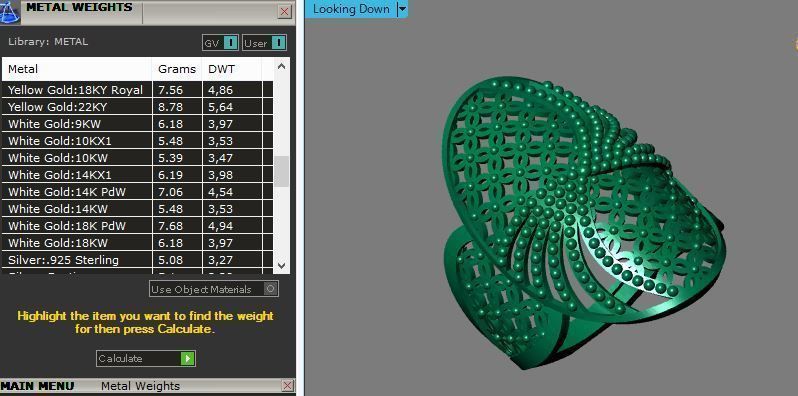798x396 pixels.
Task: Select White Gold:14KW row
Action: coord(137,208)
